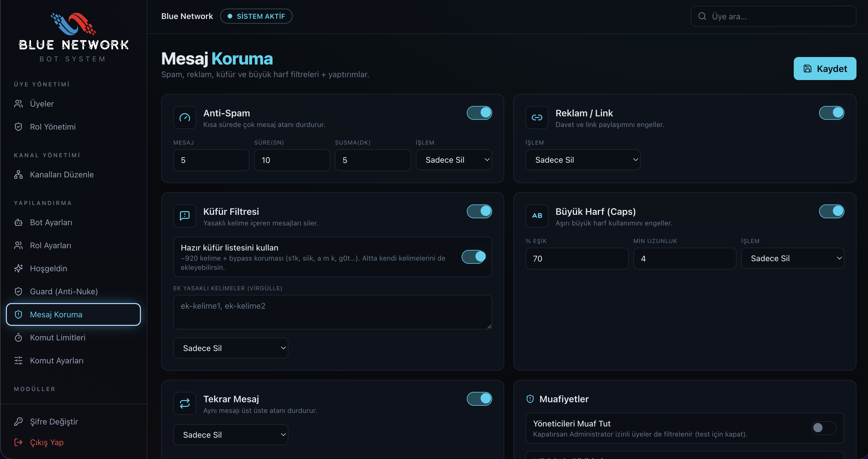This screenshot has height=459, width=868.
Task: Click the ÜYE YÖNETİMİ section heading
Action: (x=42, y=84)
